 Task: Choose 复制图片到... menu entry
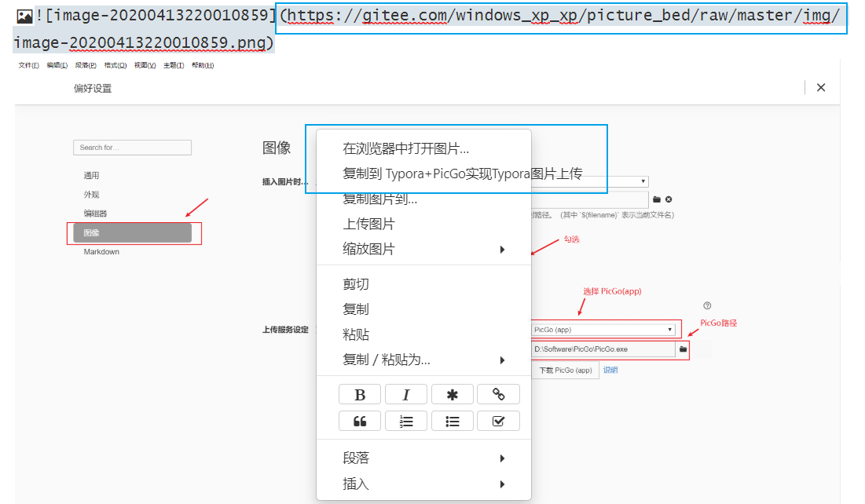click(x=380, y=199)
